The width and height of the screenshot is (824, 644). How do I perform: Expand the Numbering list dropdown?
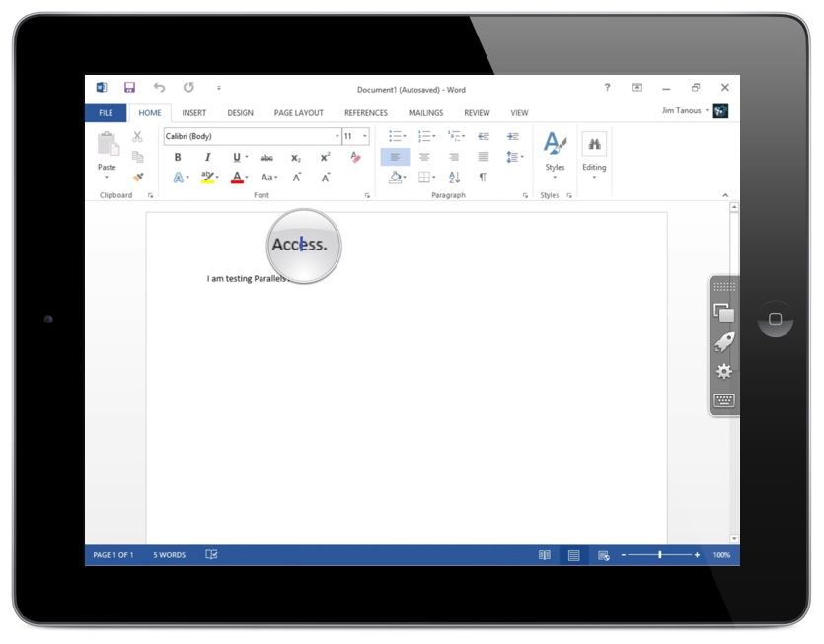[x=434, y=136]
